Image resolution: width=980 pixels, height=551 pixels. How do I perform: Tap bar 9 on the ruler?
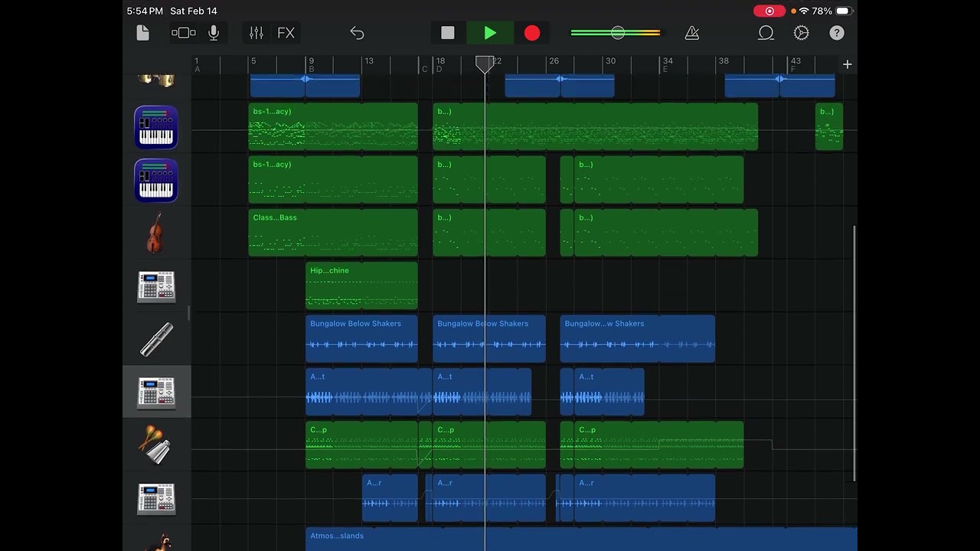point(310,61)
